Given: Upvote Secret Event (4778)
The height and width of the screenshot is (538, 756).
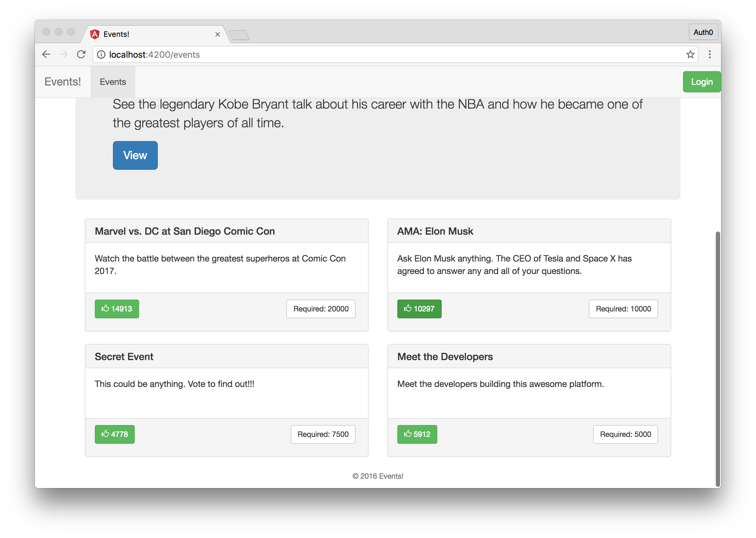Looking at the screenshot, I should click(114, 434).
